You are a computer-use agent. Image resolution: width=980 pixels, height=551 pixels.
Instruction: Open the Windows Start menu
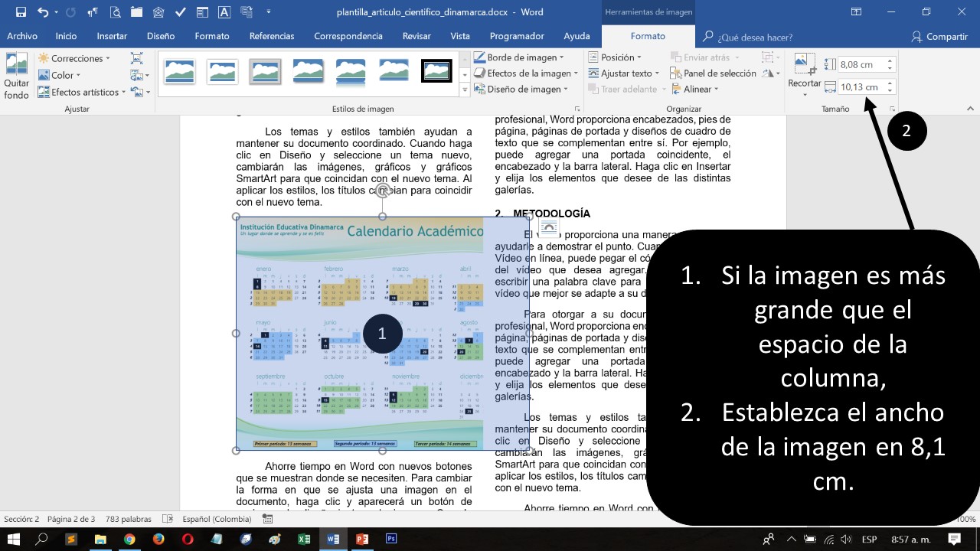[14, 539]
